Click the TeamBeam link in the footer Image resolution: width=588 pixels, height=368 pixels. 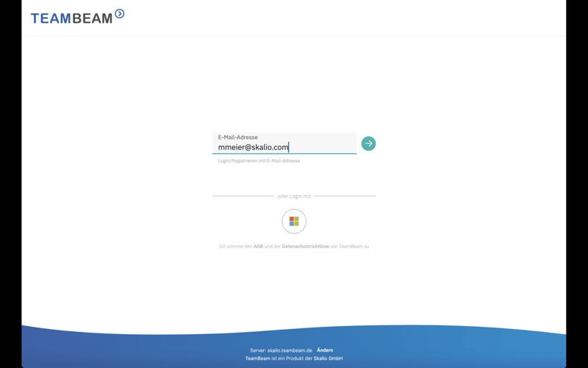point(258,358)
